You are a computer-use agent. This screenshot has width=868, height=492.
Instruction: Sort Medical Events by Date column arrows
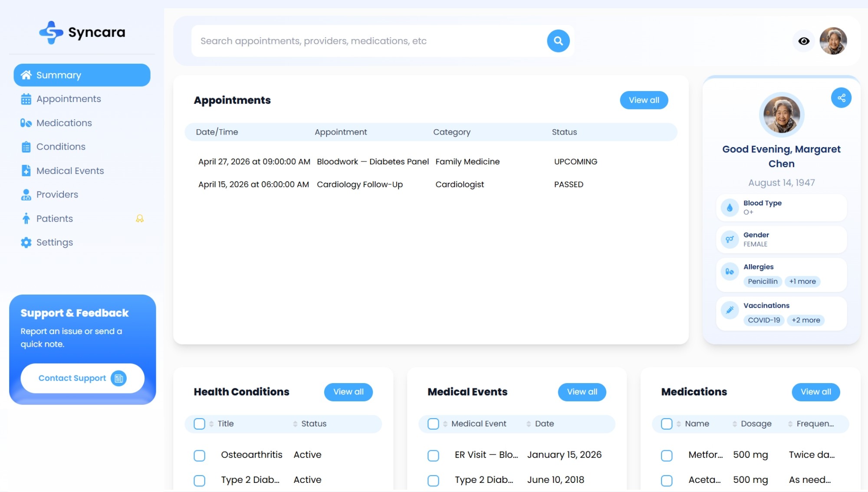pyautogui.click(x=529, y=424)
